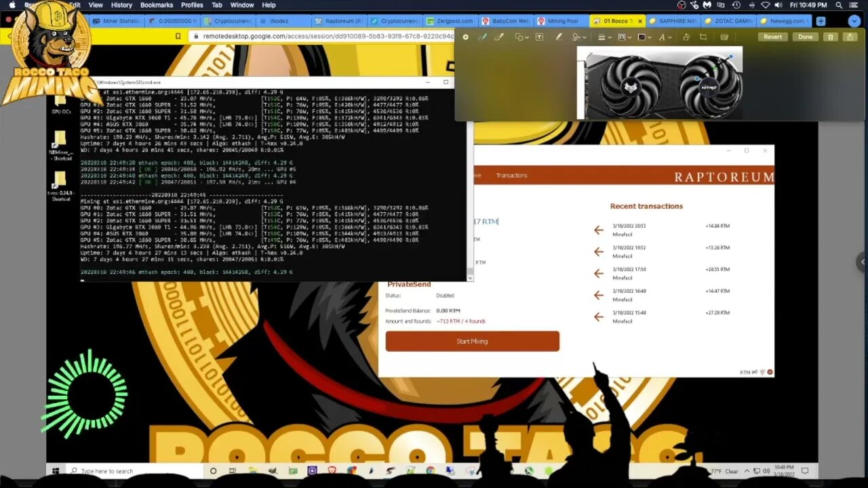Open the shapes markup dropdown
Image resolution: width=868 pixels, height=488 pixels.
pos(521,37)
